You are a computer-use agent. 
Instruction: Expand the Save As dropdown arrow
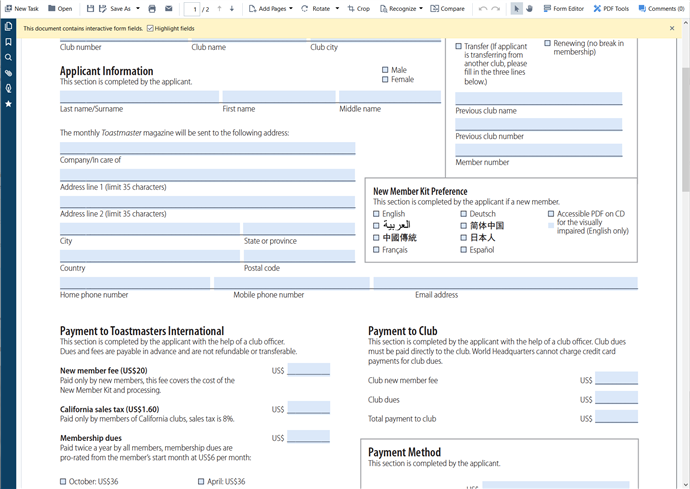[138, 8]
